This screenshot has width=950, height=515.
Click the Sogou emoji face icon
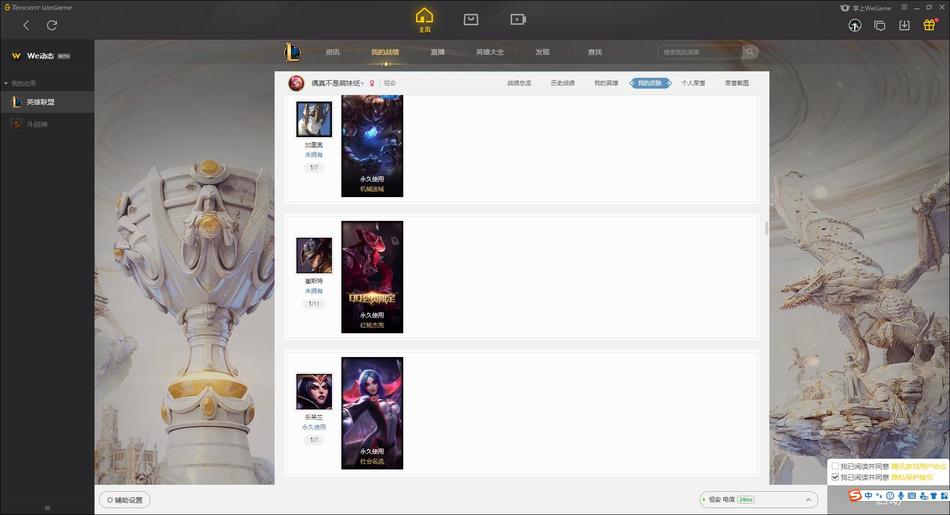pyautogui.click(x=890, y=496)
